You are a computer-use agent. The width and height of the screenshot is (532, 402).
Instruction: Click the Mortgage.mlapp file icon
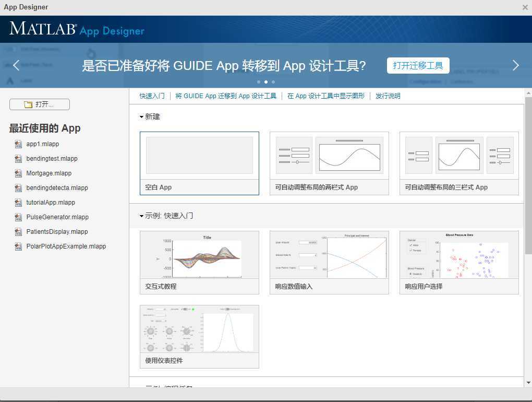18,173
